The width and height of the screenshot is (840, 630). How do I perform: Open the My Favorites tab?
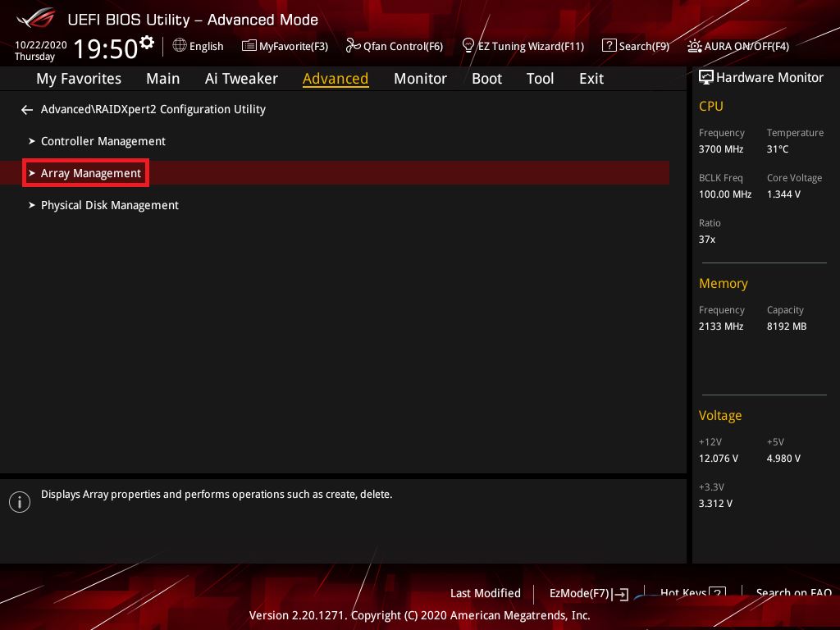click(x=79, y=79)
